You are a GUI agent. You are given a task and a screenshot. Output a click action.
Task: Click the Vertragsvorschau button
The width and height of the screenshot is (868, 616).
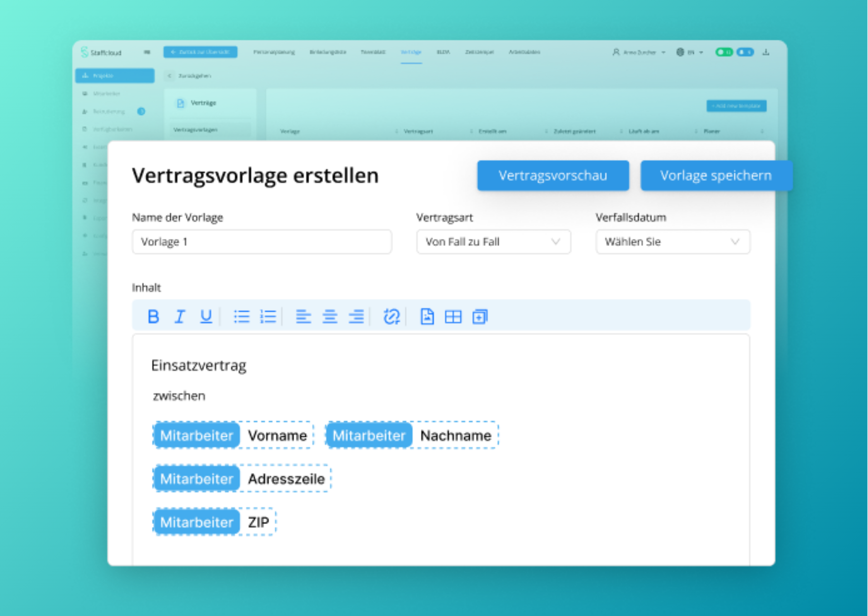click(x=553, y=175)
